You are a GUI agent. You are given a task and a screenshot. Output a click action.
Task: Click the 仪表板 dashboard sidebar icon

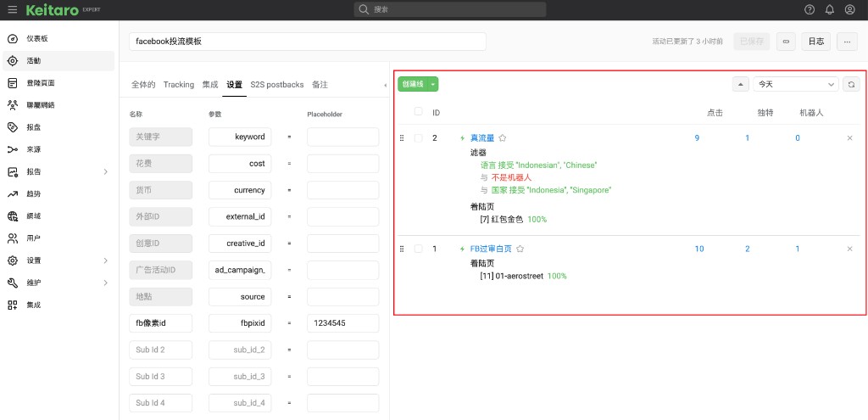(13, 39)
